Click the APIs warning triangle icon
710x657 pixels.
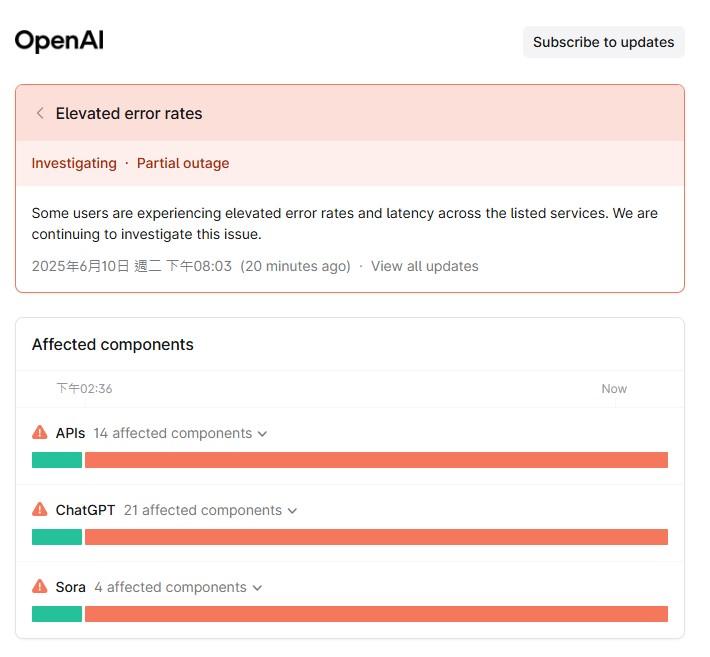point(40,433)
